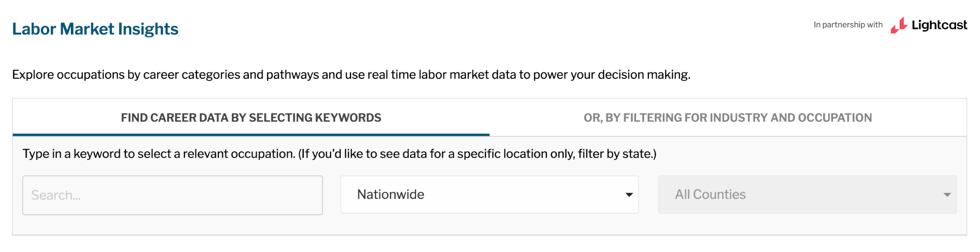This screenshot has width=980, height=252.
Task: Click the Nationwide dropdown caret arrow
Action: click(629, 195)
